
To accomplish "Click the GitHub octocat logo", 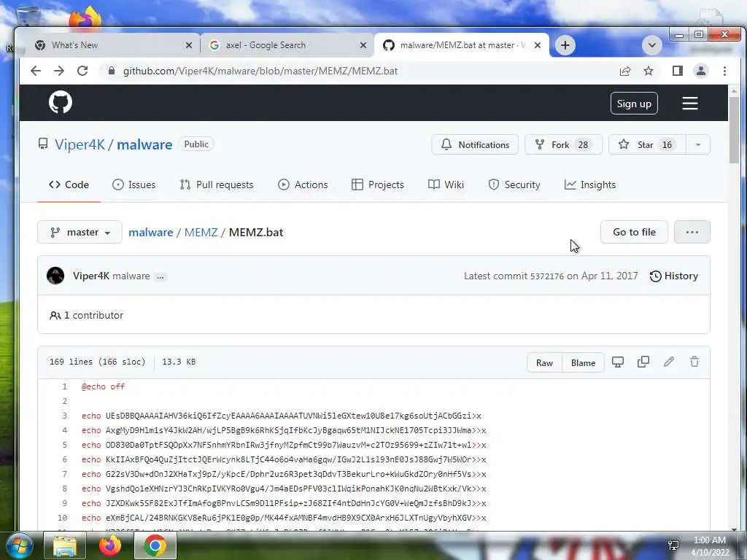I will 61,102.
